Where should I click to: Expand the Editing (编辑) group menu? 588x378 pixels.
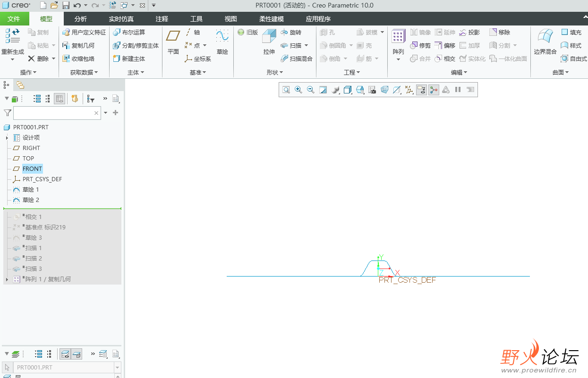click(x=459, y=72)
